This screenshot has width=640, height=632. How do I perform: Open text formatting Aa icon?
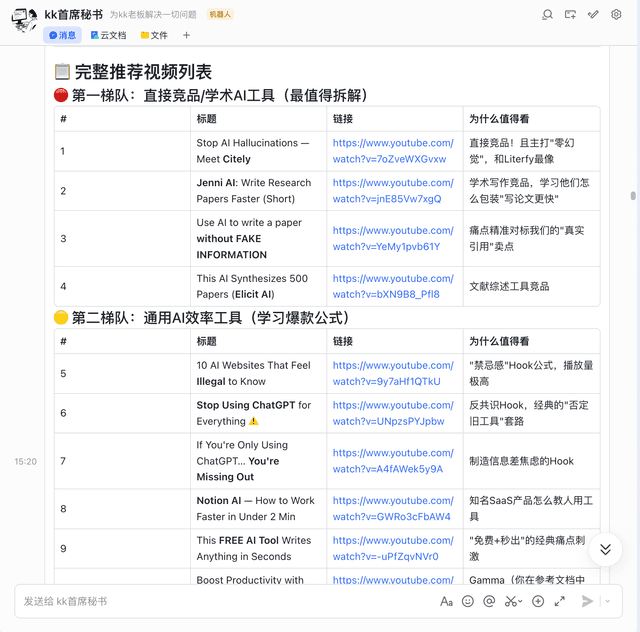pos(446,601)
